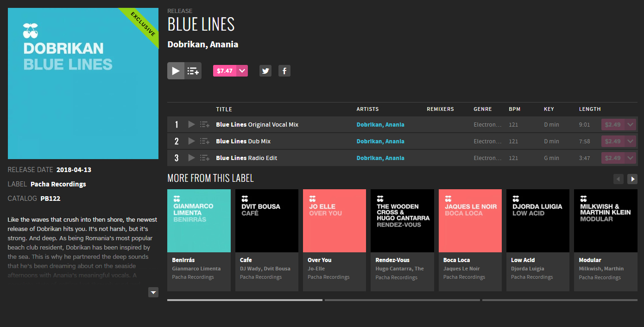Image resolution: width=644 pixels, height=327 pixels.
Task: Add Dub Mix to queue
Action: coord(205,141)
